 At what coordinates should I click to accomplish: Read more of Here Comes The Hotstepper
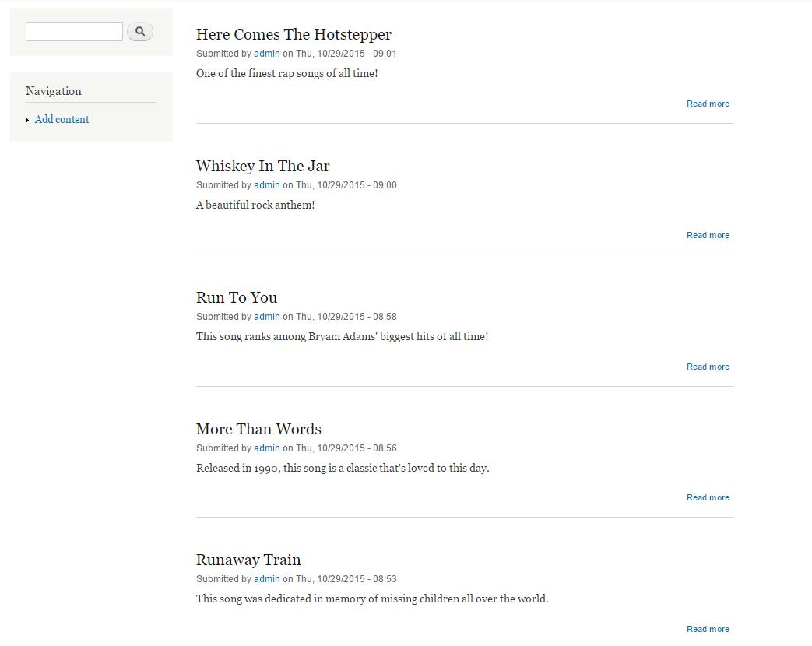pyautogui.click(x=708, y=104)
